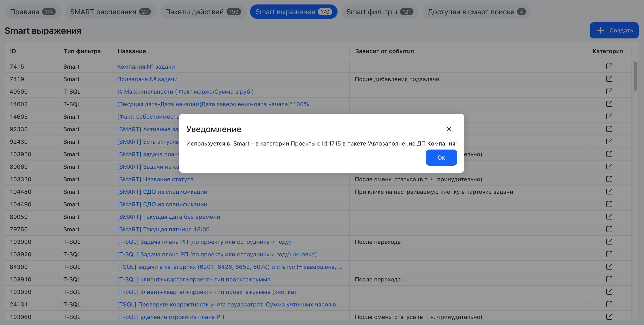
Task: Open category link icon for row 104490
Action: pyautogui.click(x=609, y=204)
